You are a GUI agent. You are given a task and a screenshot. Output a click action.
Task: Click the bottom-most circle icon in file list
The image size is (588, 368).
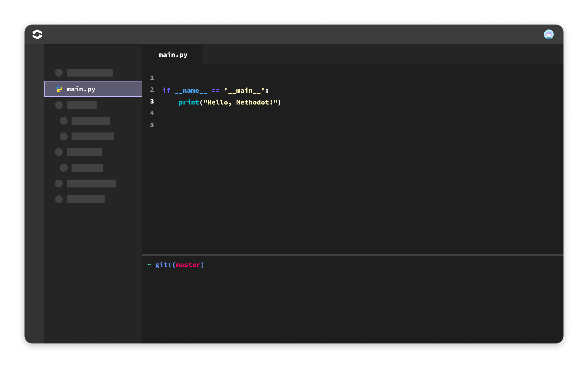(59, 199)
